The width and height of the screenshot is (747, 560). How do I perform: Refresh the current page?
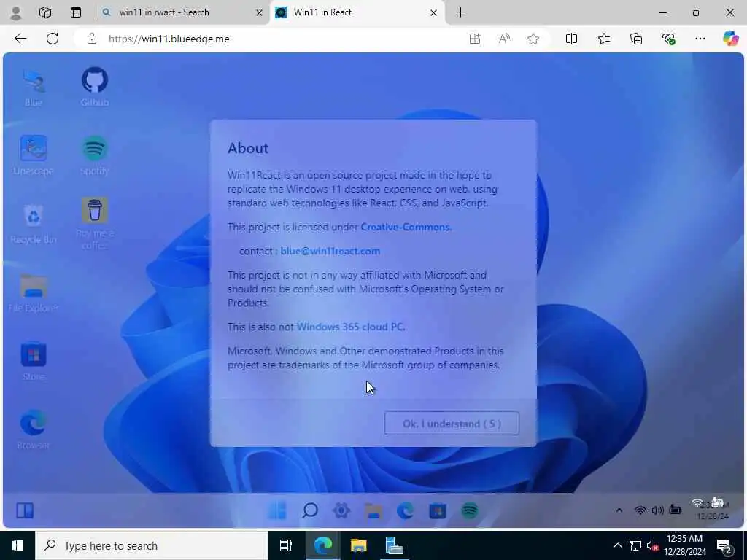click(53, 39)
